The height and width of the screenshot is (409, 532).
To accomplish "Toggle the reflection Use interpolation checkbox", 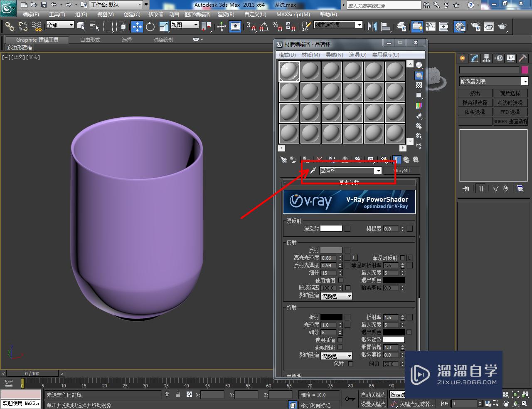I will coord(341,280).
